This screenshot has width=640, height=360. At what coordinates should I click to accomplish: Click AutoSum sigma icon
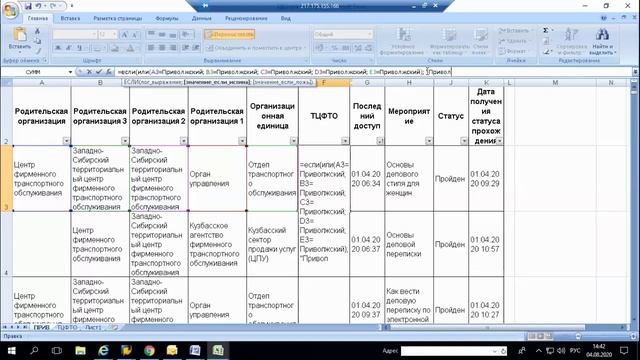point(546,31)
